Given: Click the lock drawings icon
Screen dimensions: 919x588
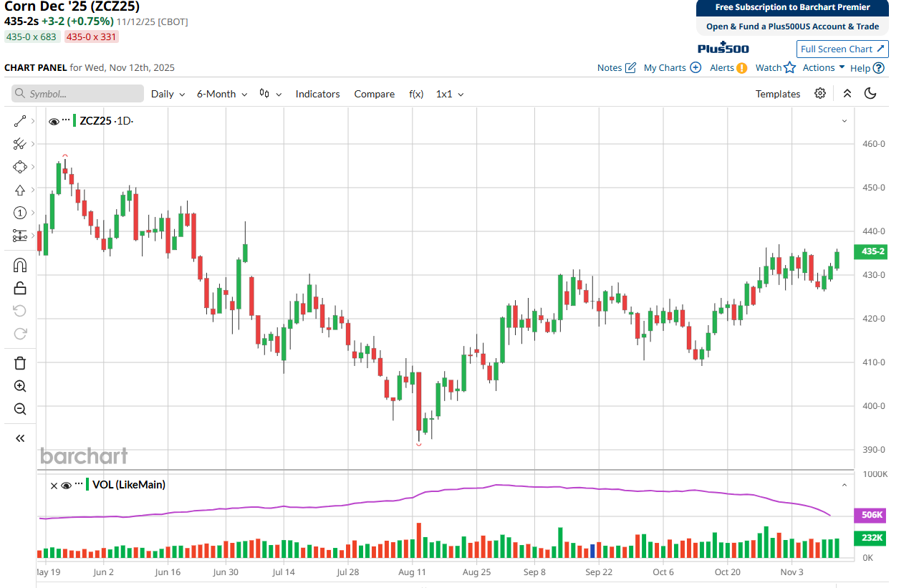Looking at the screenshot, I should [x=20, y=288].
